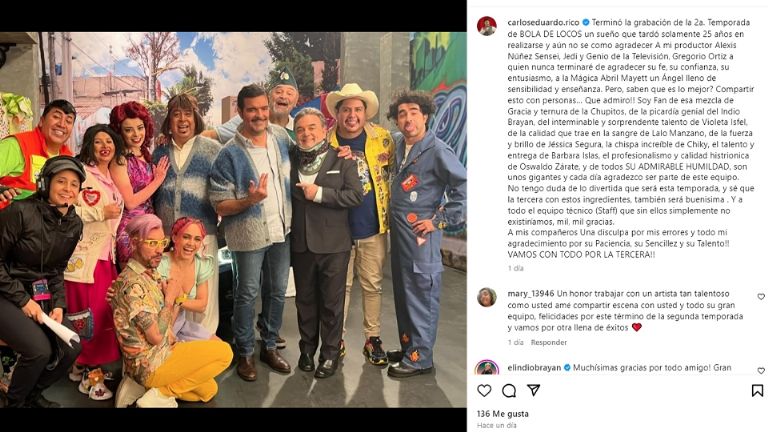Click the post's 1 día timestamp
768x432 pixels.
coord(515,268)
